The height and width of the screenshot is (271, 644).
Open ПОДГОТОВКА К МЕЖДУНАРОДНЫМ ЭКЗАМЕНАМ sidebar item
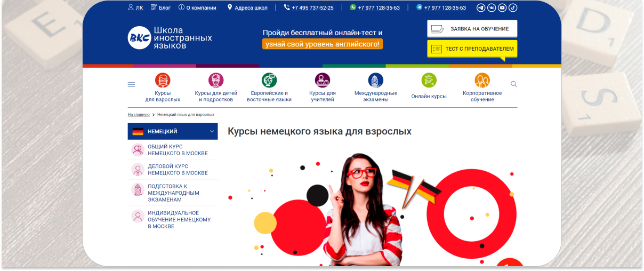[173, 193]
